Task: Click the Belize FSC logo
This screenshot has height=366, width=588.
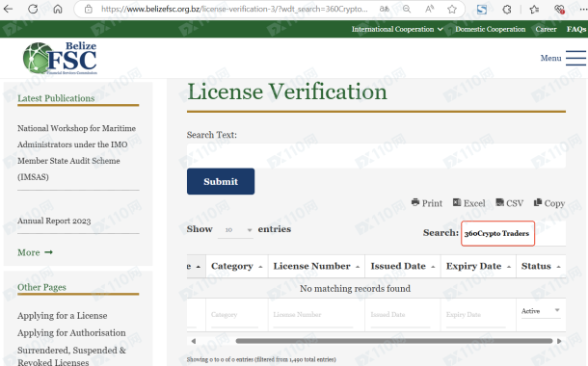Action: 60,58
